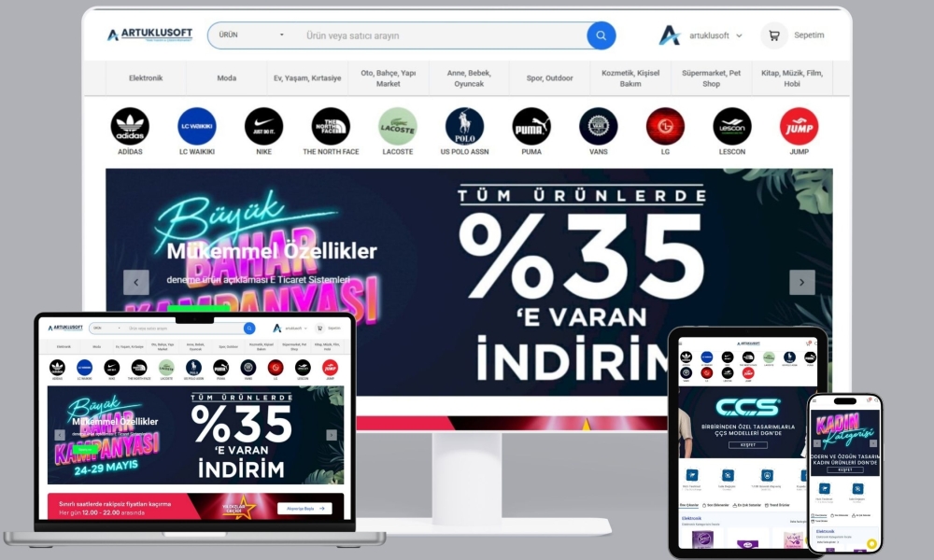Image resolution: width=934 pixels, height=560 pixels.
Task: Switch to the En Çok Satanlar tab on the tablet
Action: 747,505
